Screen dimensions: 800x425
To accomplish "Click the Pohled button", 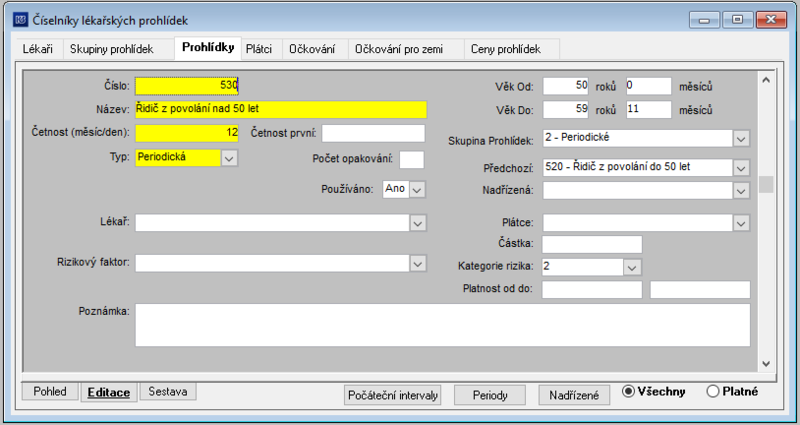I will coord(50,392).
